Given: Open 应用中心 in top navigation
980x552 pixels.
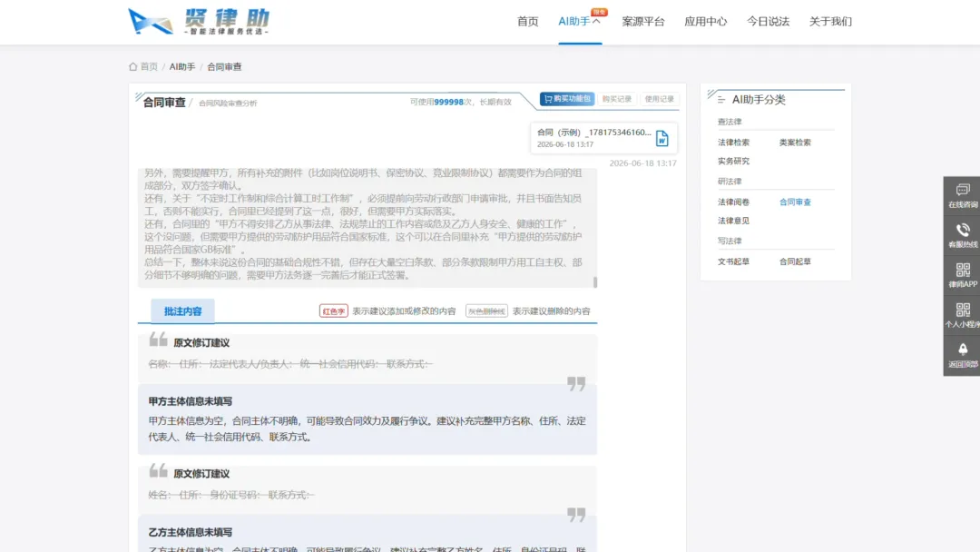Looking at the screenshot, I should [706, 21].
